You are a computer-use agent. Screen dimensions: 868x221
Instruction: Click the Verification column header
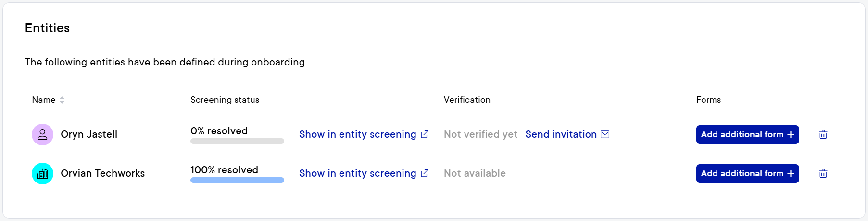point(467,100)
